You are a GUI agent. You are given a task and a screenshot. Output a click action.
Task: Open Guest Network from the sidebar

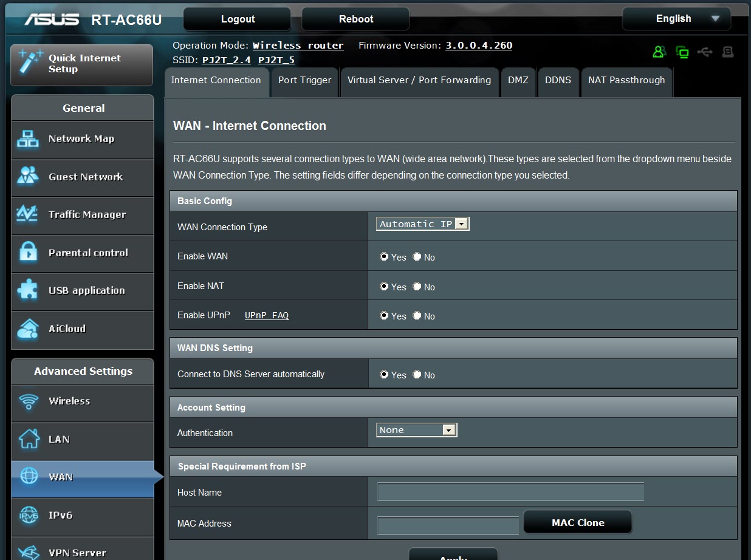click(x=82, y=177)
